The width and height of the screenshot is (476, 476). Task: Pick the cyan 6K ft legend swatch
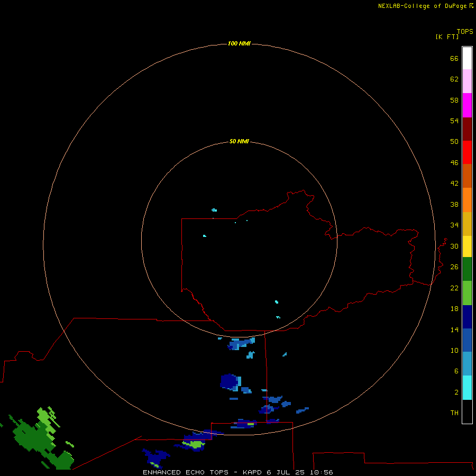click(467, 388)
